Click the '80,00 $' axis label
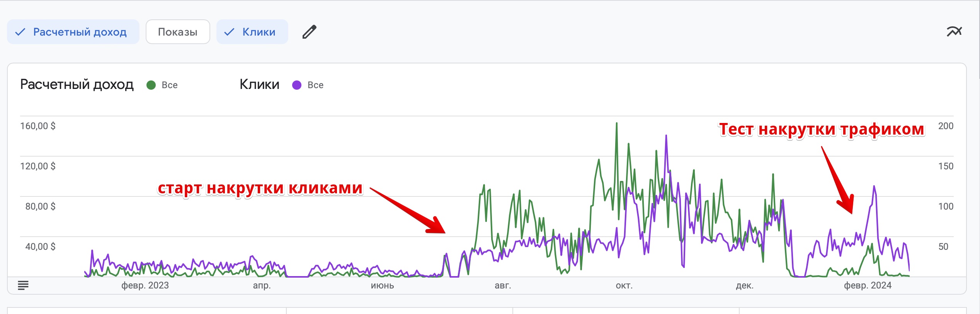Viewport: 980px width, 314px height. (41, 206)
